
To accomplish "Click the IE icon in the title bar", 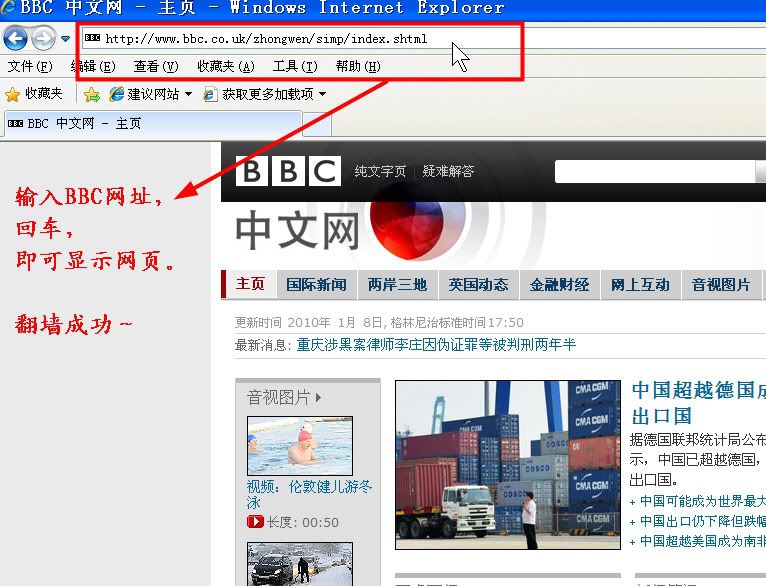I will (x=7, y=7).
